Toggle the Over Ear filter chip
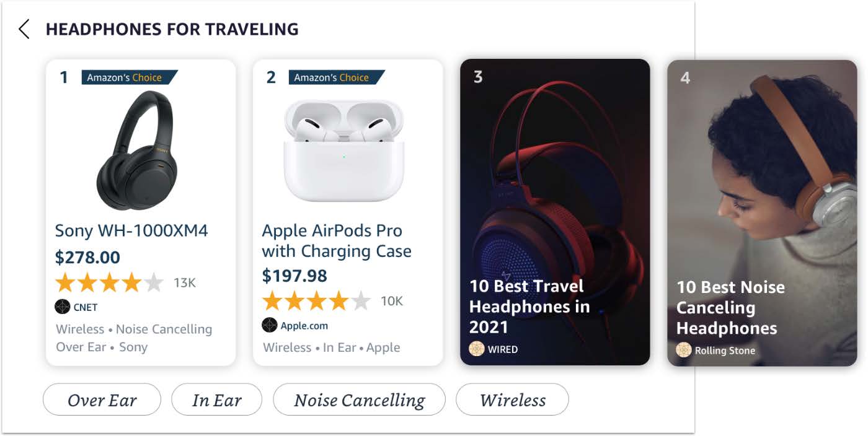868x436 pixels. (x=102, y=400)
